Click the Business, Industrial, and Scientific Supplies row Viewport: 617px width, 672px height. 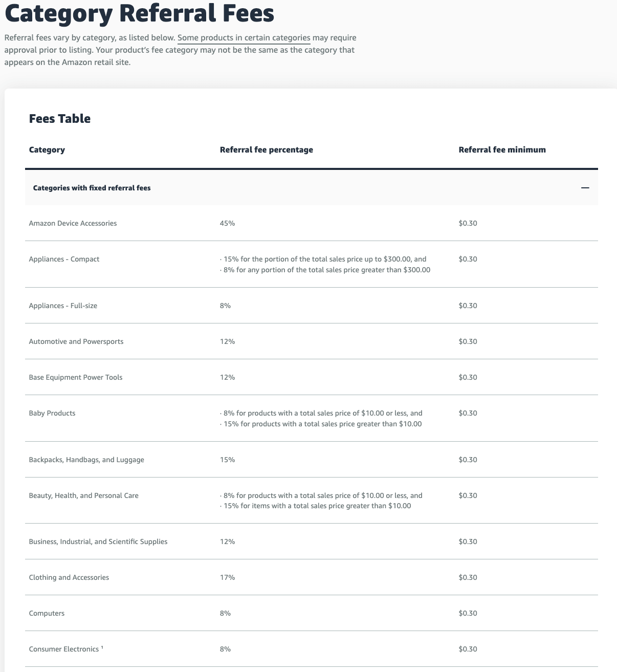pyautogui.click(x=98, y=541)
